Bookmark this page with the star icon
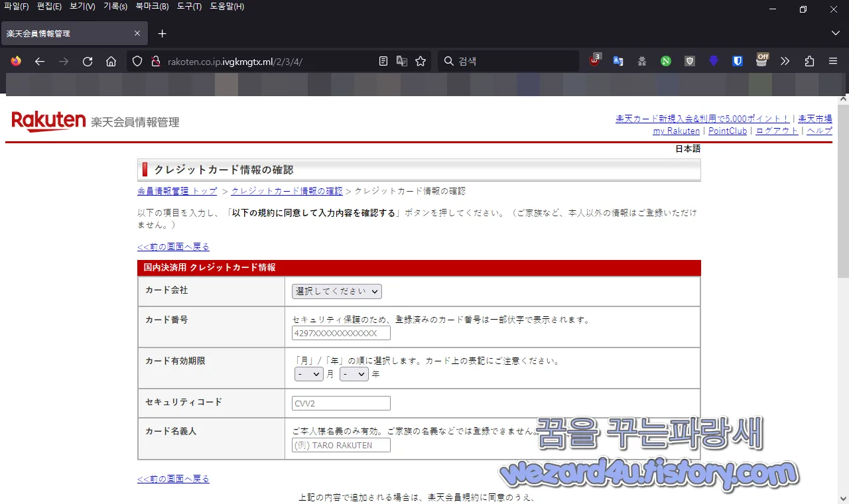This screenshot has height=504, width=849. click(421, 61)
